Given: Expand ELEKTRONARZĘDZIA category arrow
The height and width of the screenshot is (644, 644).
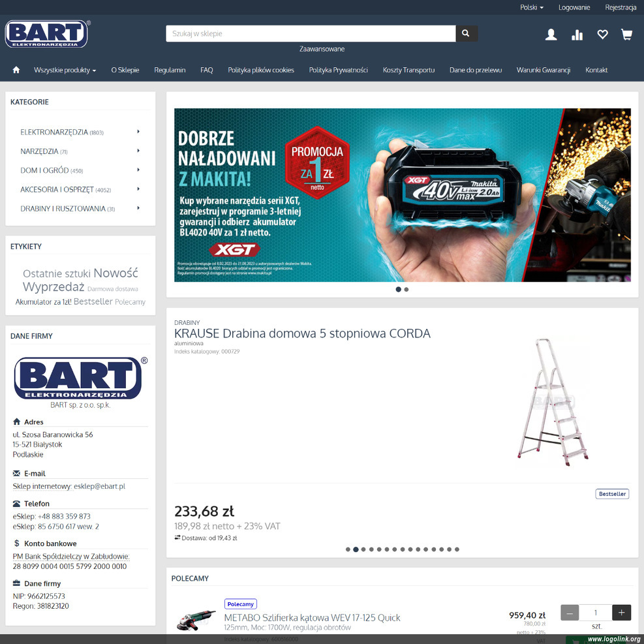Looking at the screenshot, I should point(138,132).
